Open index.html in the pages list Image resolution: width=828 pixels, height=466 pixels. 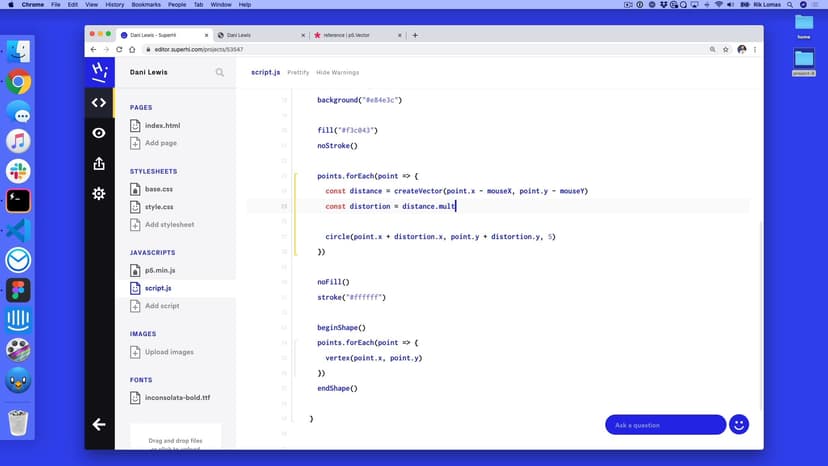162,126
